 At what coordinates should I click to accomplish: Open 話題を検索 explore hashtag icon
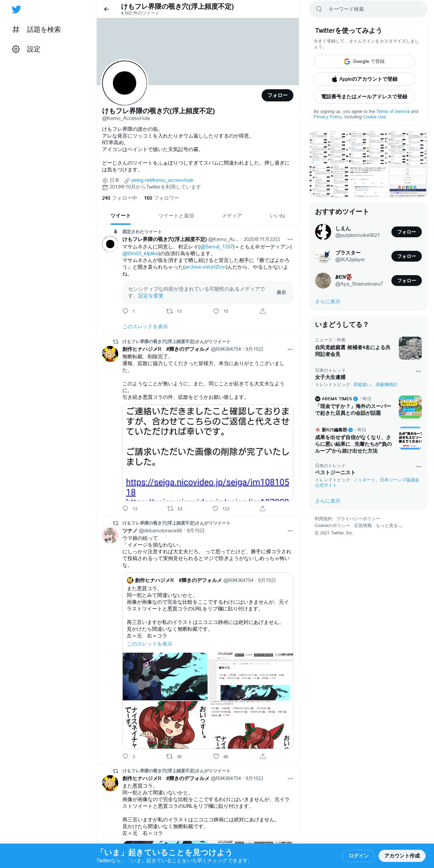[16, 29]
